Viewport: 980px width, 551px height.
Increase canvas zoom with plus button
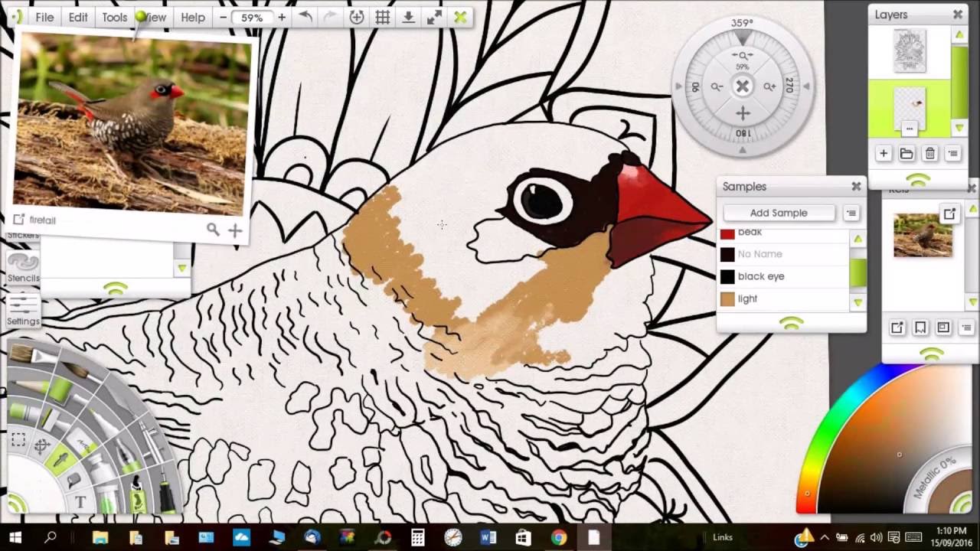pos(282,17)
